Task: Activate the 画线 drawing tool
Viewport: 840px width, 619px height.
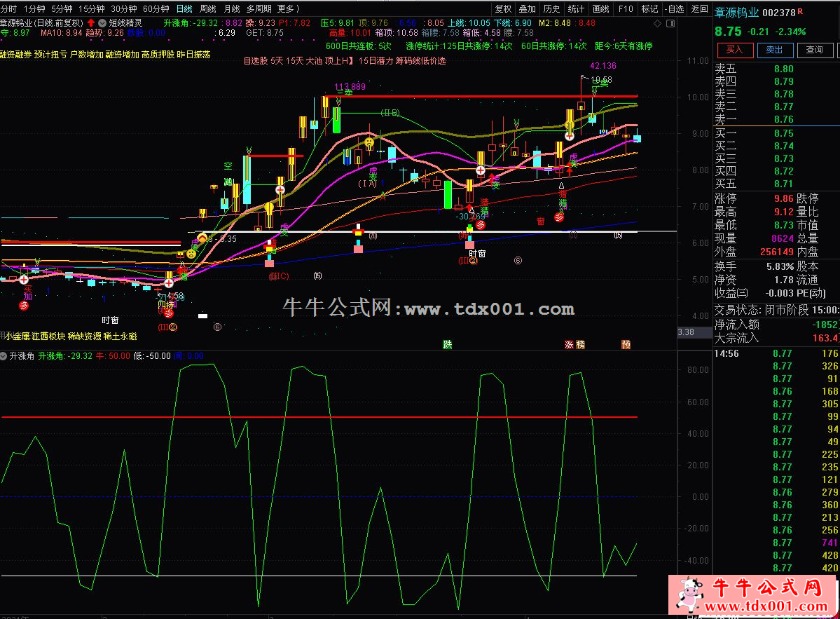Action: point(600,8)
